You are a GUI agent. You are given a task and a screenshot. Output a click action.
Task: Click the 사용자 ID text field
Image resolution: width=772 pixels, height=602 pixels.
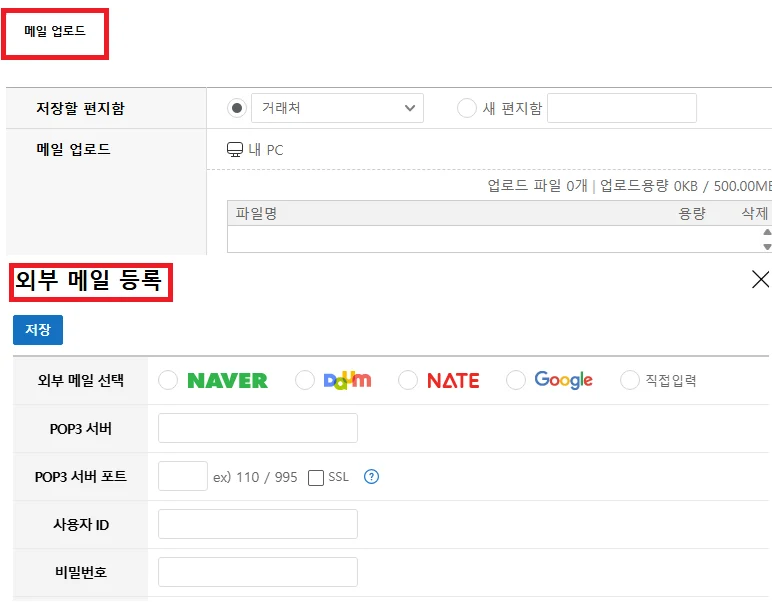point(258,524)
